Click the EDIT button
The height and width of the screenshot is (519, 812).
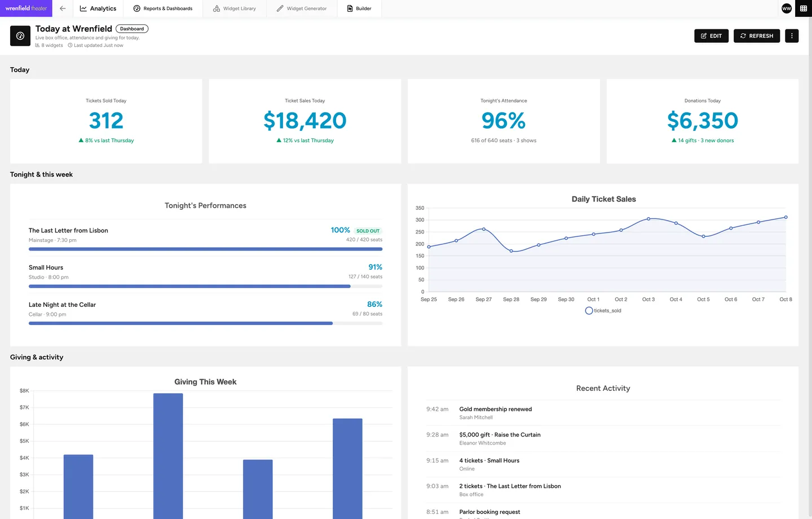[x=712, y=36]
